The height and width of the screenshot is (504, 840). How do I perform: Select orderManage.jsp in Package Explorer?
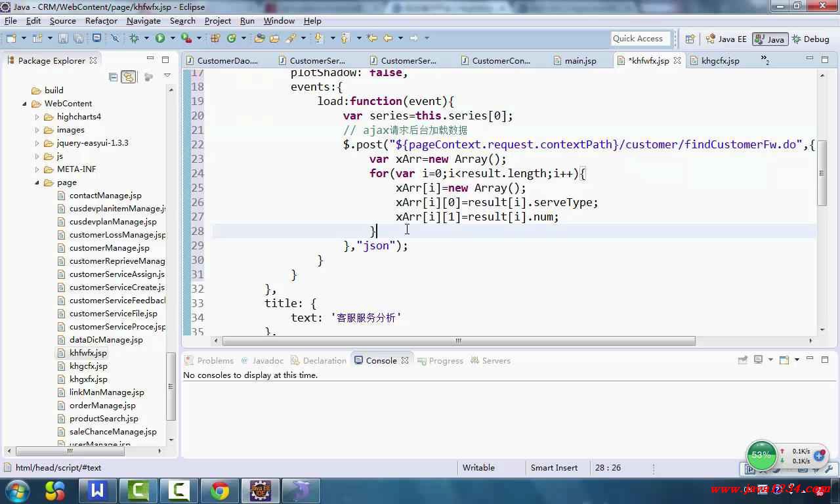coord(102,406)
